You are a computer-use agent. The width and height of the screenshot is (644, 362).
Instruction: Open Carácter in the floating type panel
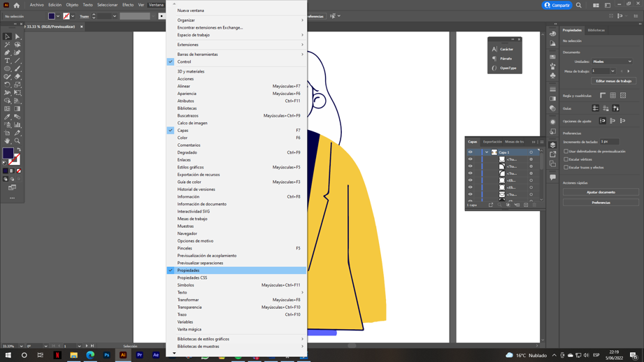click(x=506, y=50)
